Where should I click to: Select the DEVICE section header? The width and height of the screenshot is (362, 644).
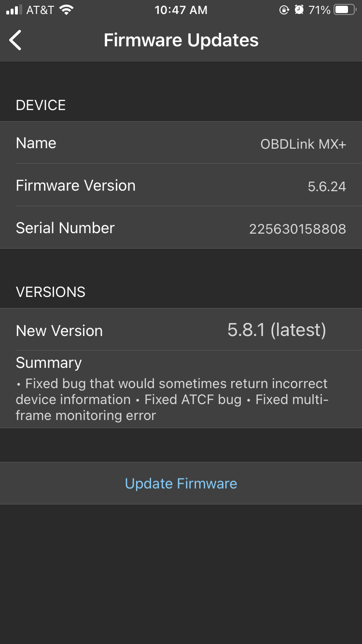pyautogui.click(x=41, y=105)
